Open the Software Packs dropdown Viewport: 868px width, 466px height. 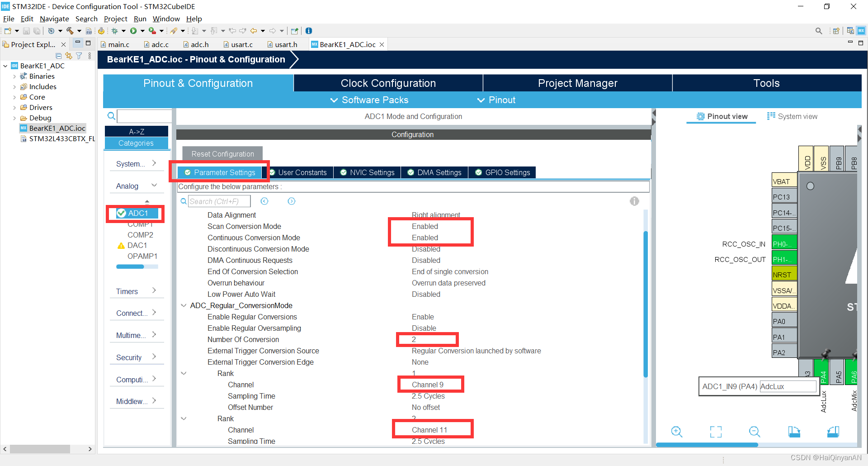(369, 100)
